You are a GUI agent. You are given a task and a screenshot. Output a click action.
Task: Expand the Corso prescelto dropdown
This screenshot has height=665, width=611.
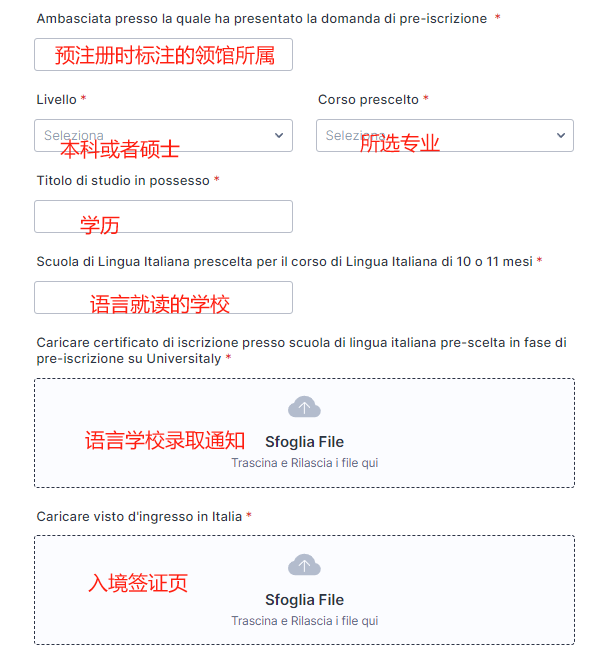click(x=445, y=136)
